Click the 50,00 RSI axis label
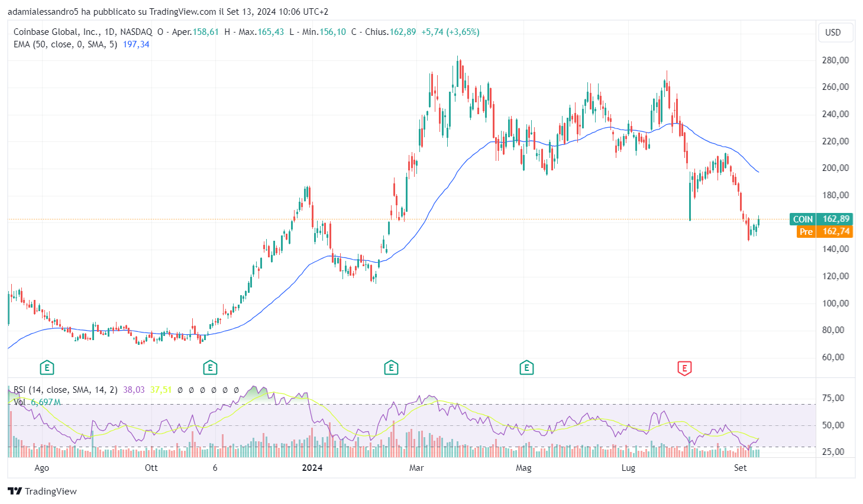863x504 pixels. click(833, 425)
